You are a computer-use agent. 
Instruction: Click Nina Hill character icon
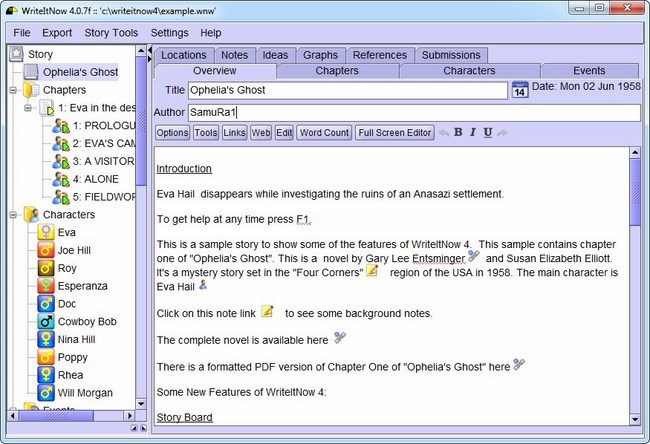(x=46, y=339)
